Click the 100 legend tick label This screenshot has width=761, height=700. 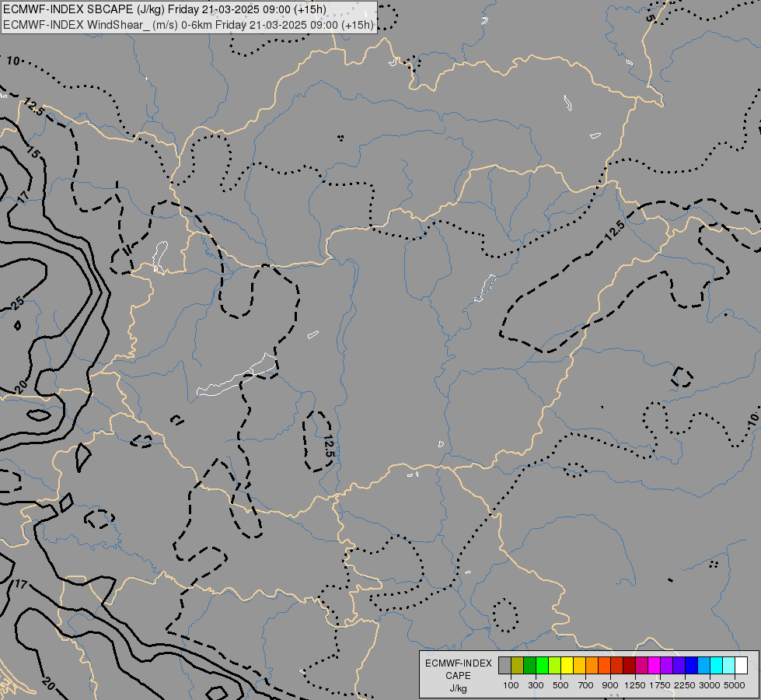511,685
